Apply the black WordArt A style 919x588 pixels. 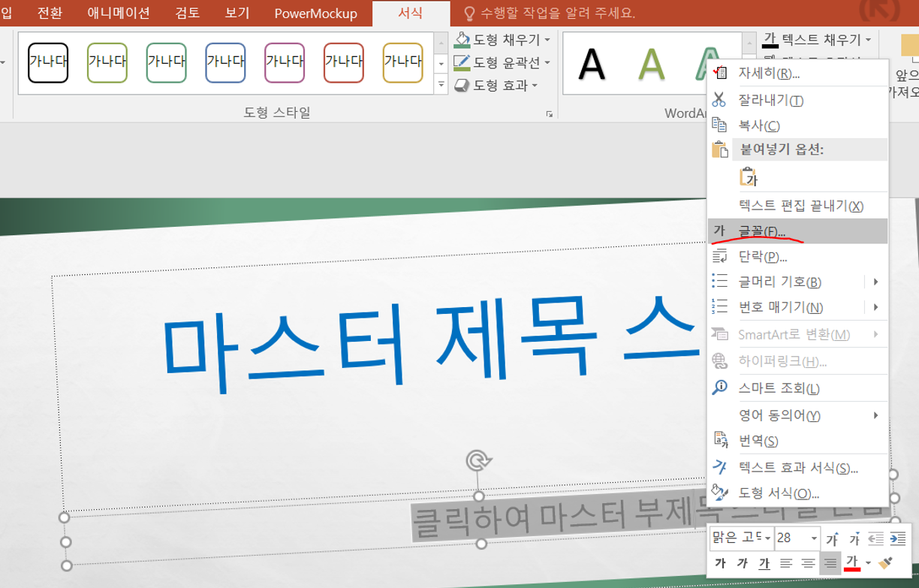pos(592,65)
